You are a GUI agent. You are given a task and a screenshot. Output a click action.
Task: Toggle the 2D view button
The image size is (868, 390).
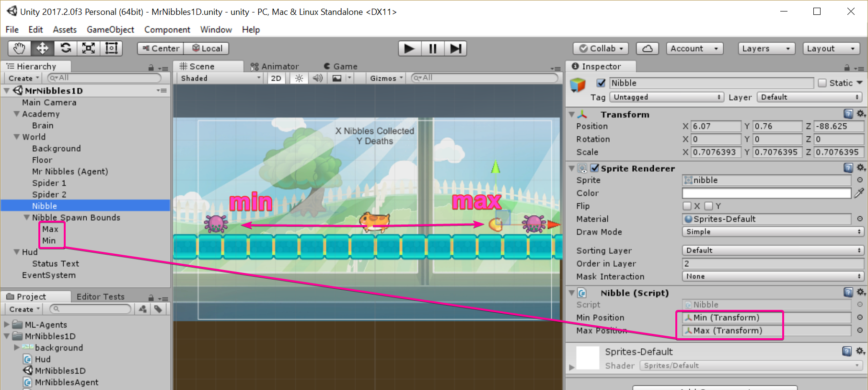(276, 78)
